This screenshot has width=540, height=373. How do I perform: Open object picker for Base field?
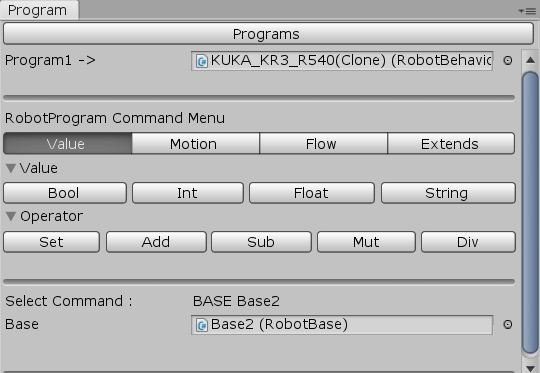point(508,324)
